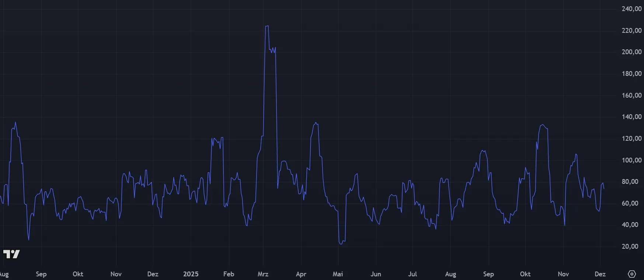
Task: Select the 140,00 price axis label
Action: point(631,117)
